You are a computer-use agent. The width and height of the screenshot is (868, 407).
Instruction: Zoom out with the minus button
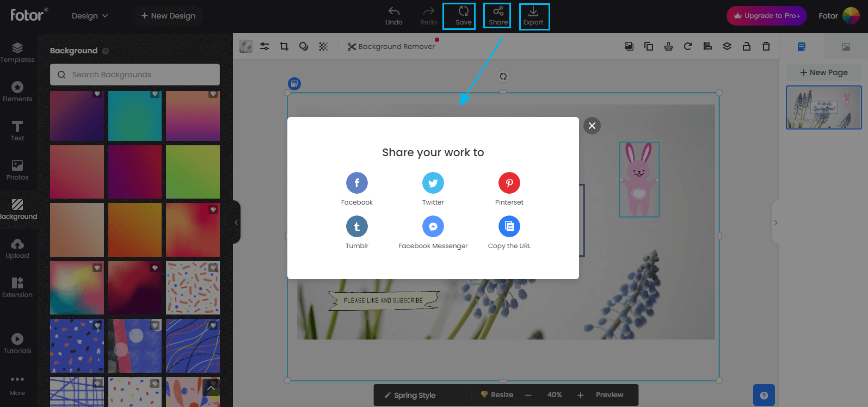coord(528,395)
